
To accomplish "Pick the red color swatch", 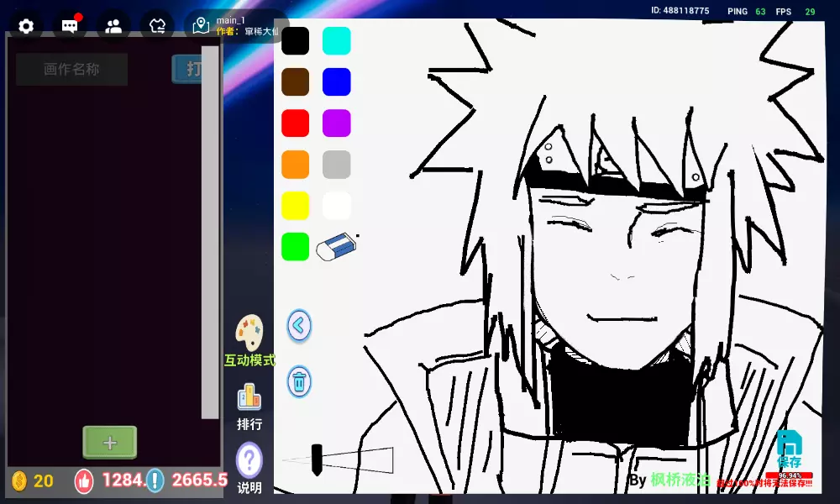I will [295, 123].
